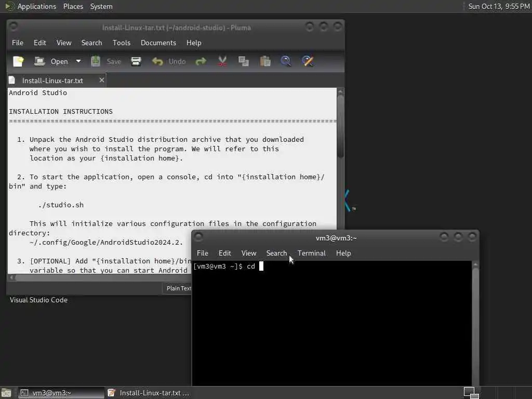Click the Print icon in Pluma toolbar
Image resolution: width=532 pixels, height=399 pixels.
136,61
